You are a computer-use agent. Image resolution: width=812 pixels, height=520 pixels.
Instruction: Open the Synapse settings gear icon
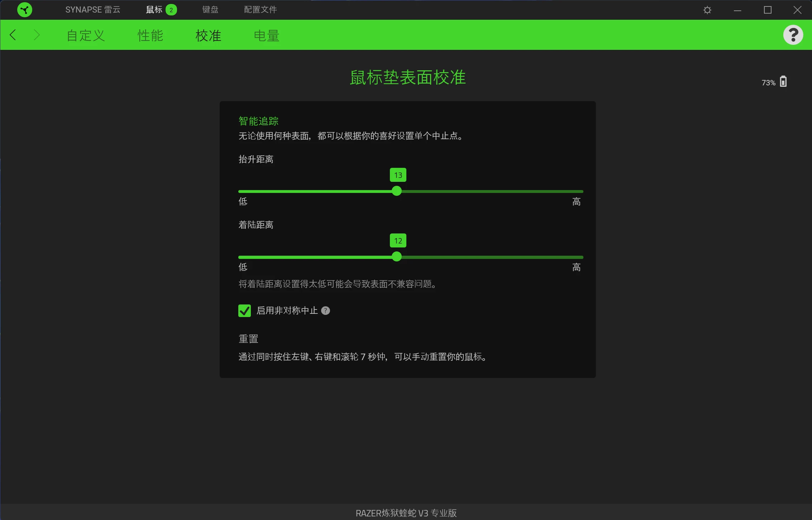tap(707, 10)
